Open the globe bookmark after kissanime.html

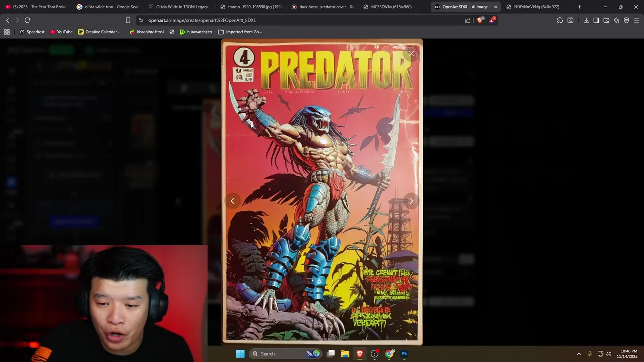(x=172, y=32)
